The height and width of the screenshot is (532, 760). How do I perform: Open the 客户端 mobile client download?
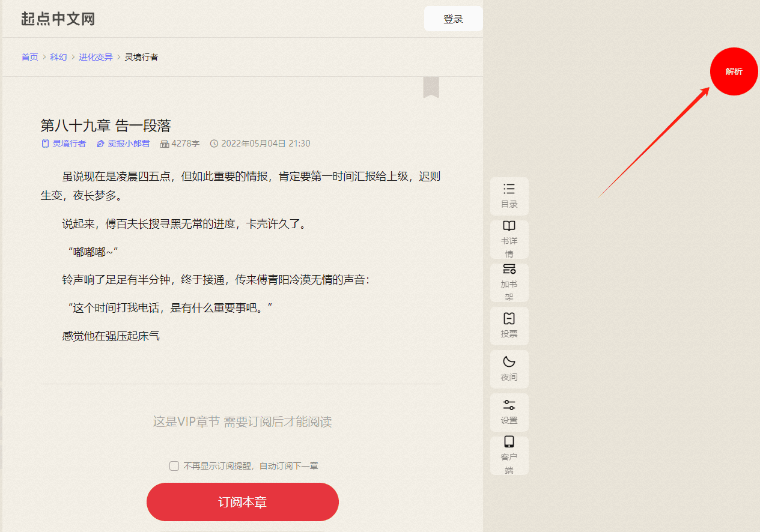pos(509,455)
